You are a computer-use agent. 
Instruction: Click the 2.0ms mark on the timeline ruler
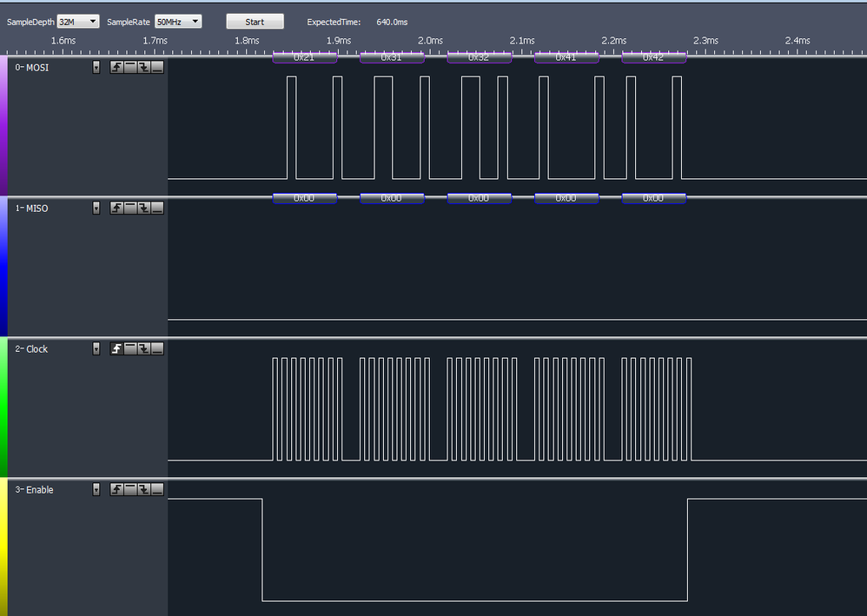pos(431,40)
